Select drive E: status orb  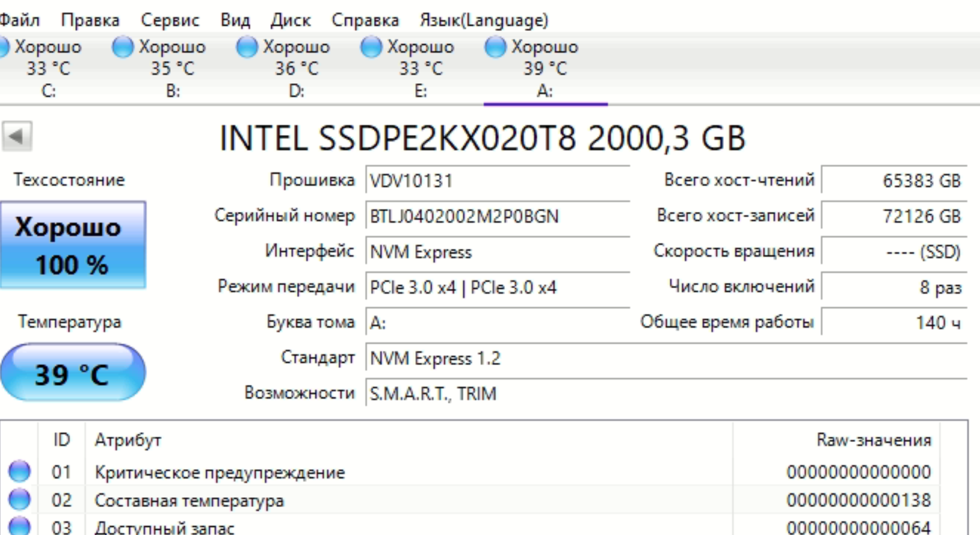pyautogui.click(x=371, y=47)
